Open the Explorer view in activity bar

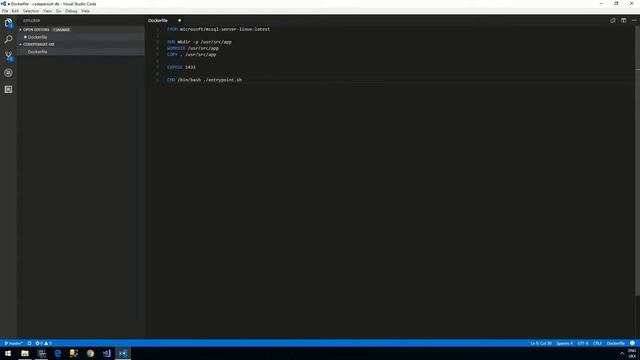8,23
